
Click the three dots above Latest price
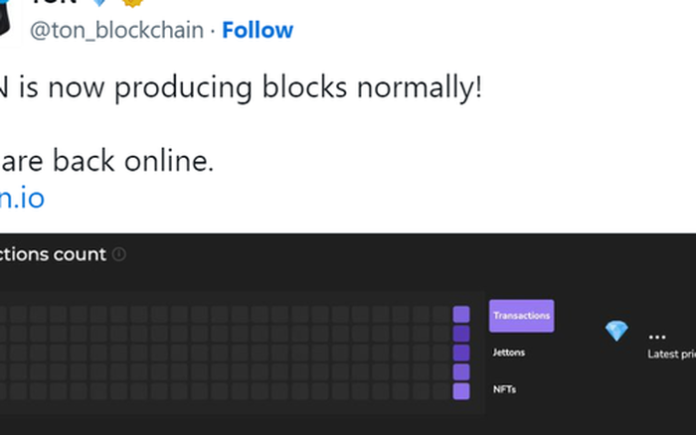(657, 337)
